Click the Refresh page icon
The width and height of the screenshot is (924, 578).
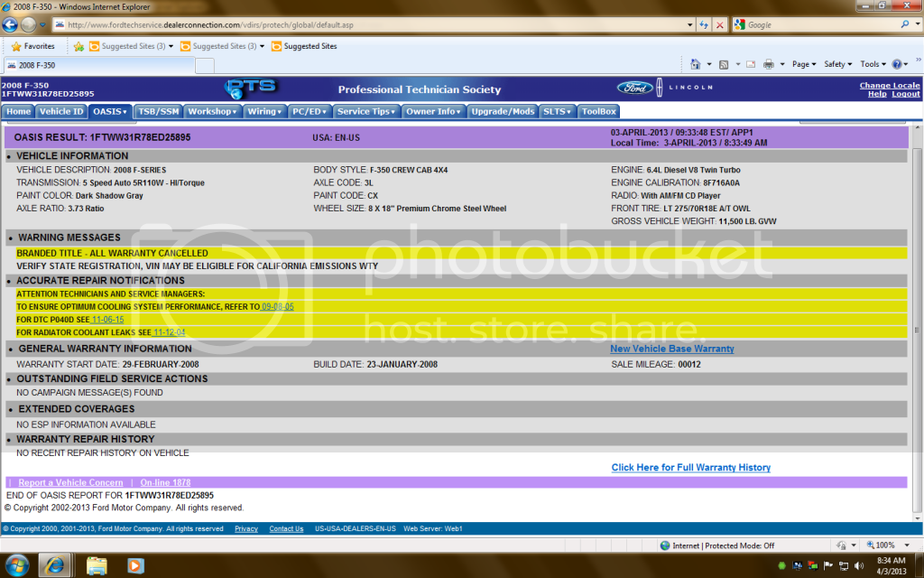704,24
